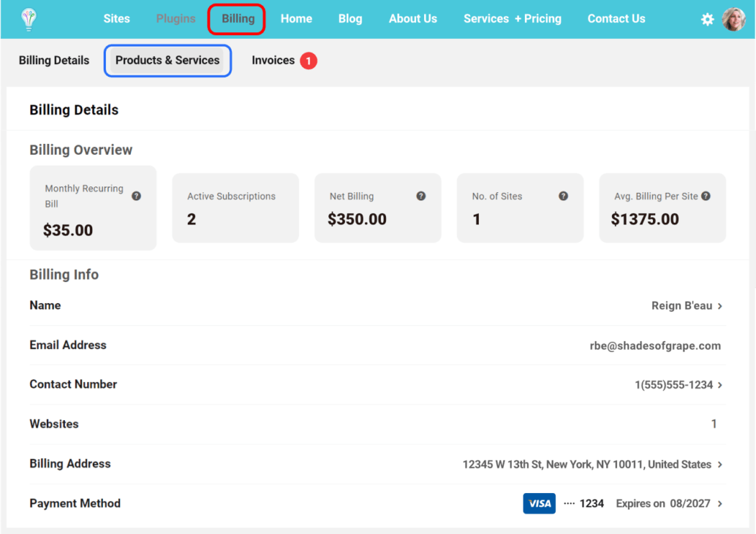This screenshot has width=756, height=534.
Task: Expand the Name row chevron
Action: click(720, 306)
